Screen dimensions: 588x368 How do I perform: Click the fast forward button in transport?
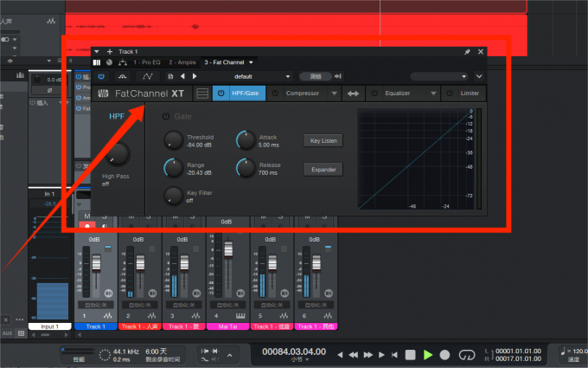tap(368, 354)
